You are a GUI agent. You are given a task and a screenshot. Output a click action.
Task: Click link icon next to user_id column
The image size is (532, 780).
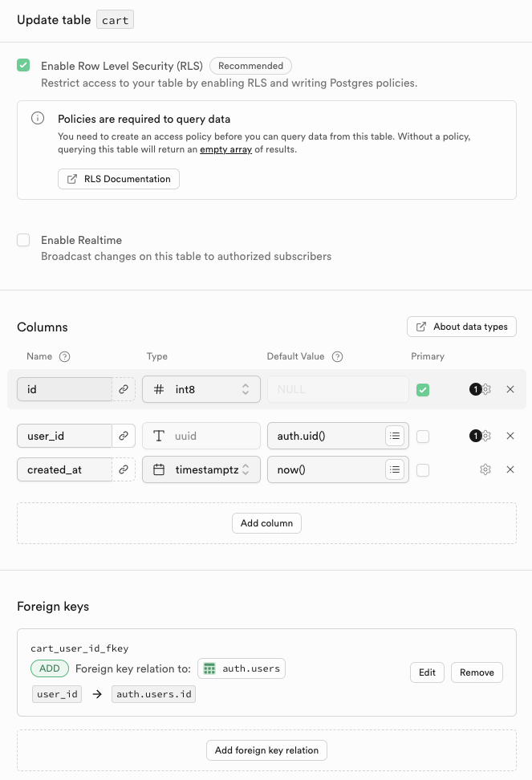pyautogui.click(x=124, y=437)
